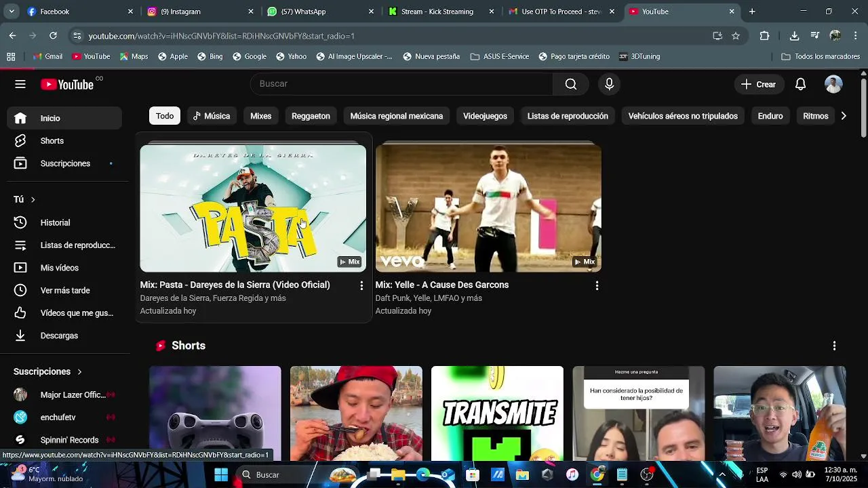Reload the page in Chrome
This screenshot has width=868, height=488.
coord(53,36)
